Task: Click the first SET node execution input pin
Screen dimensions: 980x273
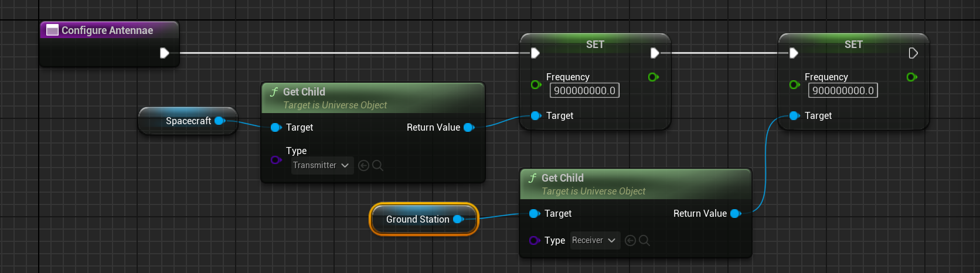Action: (x=535, y=53)
